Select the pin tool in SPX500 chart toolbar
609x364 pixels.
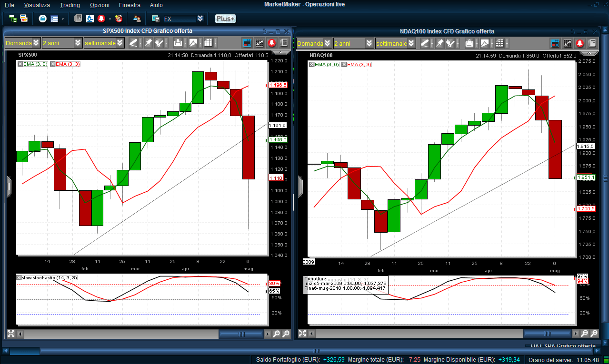(148, 43)
